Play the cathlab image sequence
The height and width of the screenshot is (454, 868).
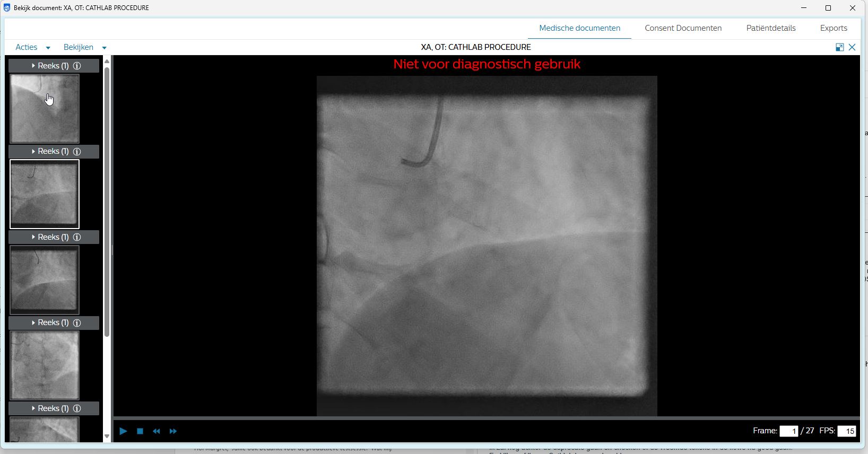tap(123, 431)
